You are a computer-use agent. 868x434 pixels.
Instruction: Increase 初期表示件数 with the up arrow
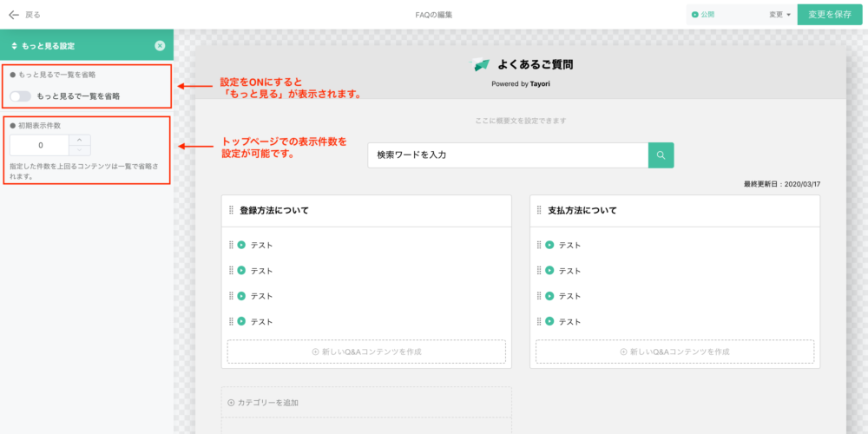pos(80,140)
